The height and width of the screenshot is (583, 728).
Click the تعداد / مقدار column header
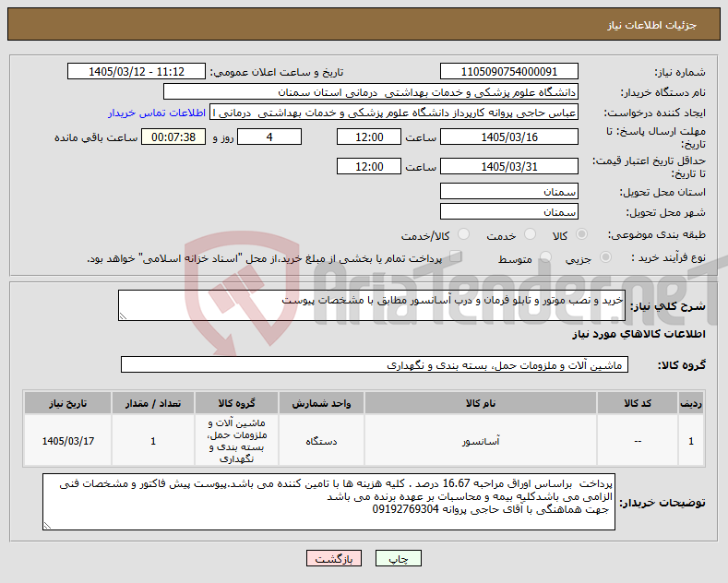click(x=153, y=403)
